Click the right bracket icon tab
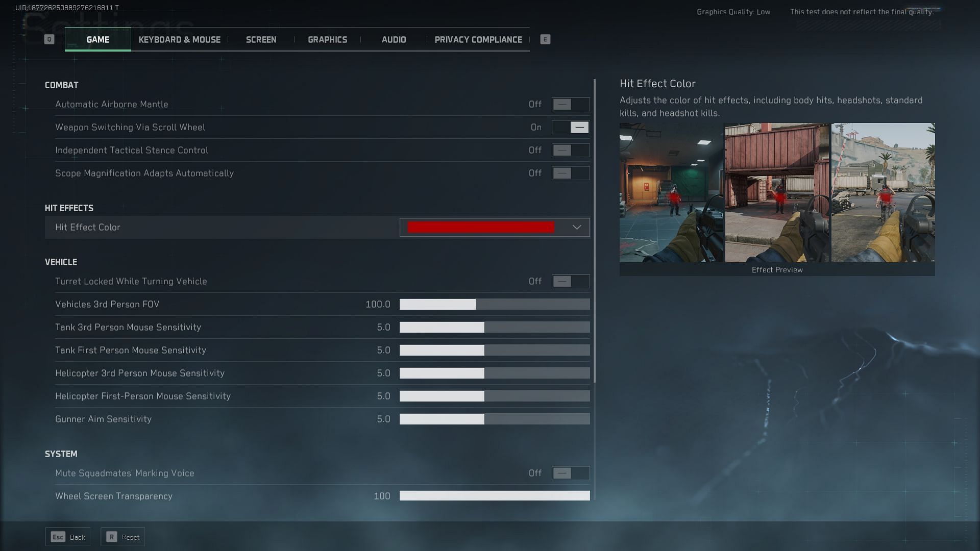This screenshot has height=551, width=980. click(545, 39)
